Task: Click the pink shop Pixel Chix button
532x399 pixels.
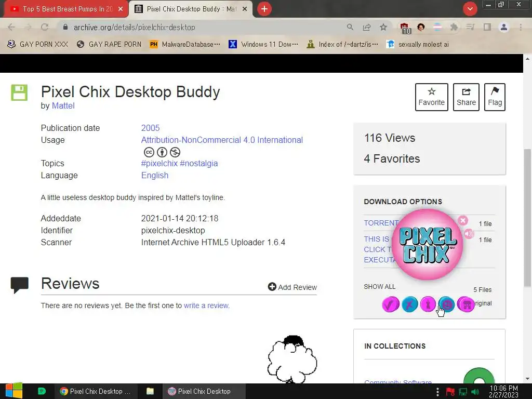Action: [466, 304]
